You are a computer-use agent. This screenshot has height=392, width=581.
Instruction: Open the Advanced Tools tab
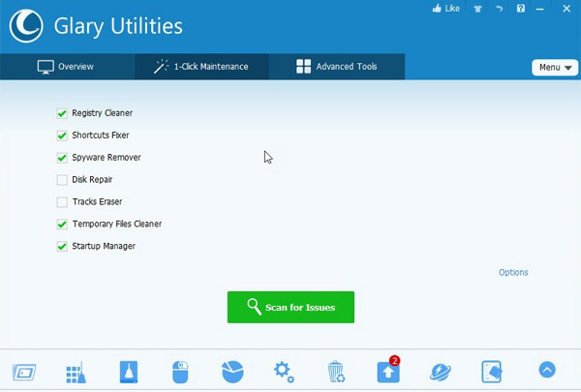pos(337,67)
